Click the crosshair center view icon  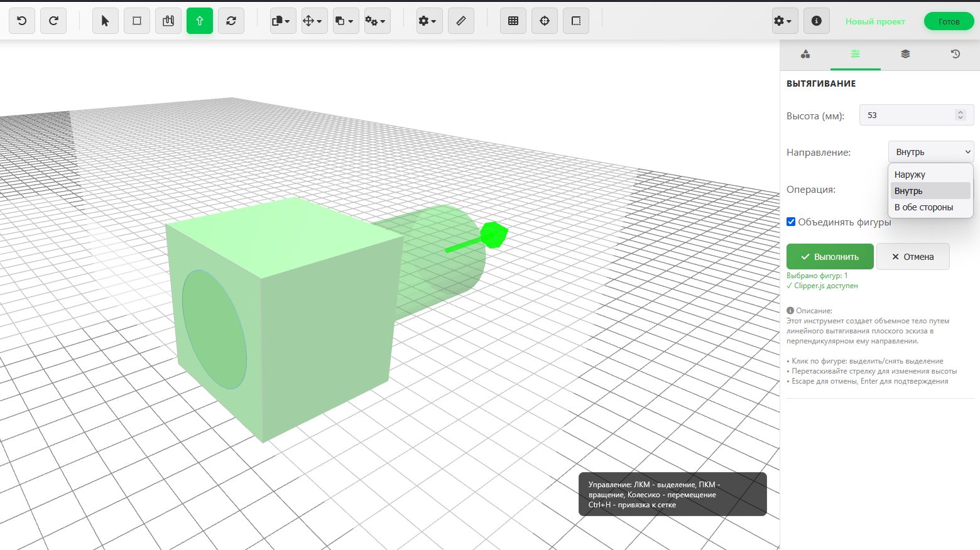[x=545, y=21]
